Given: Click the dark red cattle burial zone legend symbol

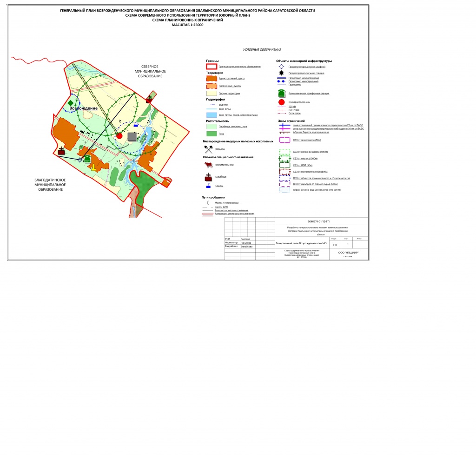Looking at the screenshot, I should point(284,172).
